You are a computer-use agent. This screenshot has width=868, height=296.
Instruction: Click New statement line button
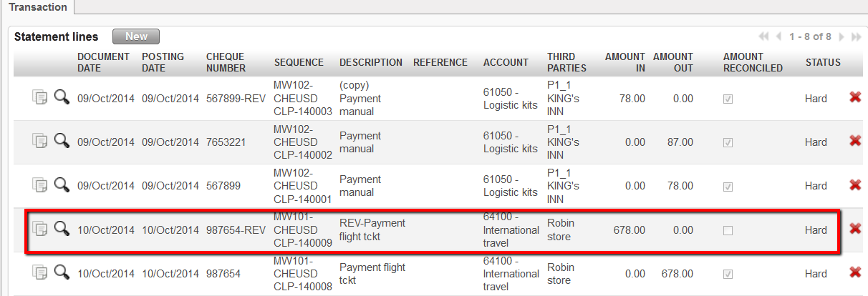pyautogui.click(x=136, y=36)
